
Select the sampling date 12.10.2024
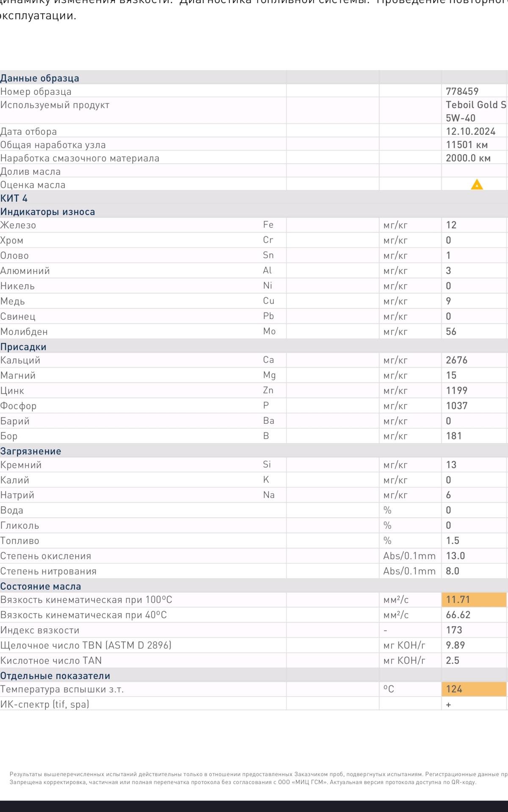point(471,132)
